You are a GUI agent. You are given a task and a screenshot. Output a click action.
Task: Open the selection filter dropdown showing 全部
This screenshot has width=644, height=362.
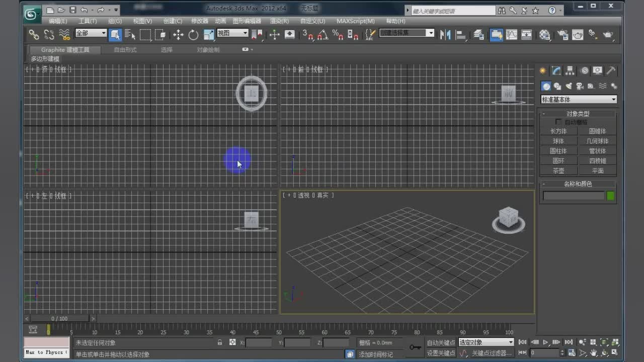[x=91, y=33]
